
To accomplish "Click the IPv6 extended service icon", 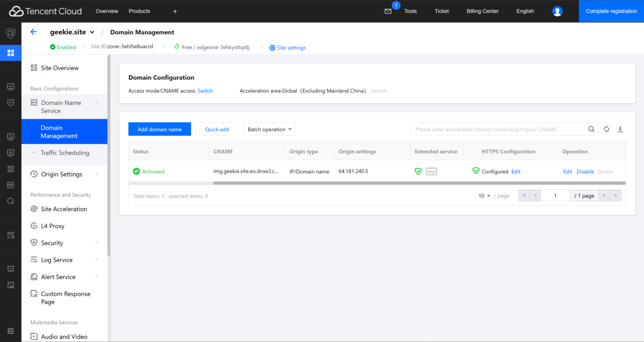I will pyautogui.click(x=431, y=172).
